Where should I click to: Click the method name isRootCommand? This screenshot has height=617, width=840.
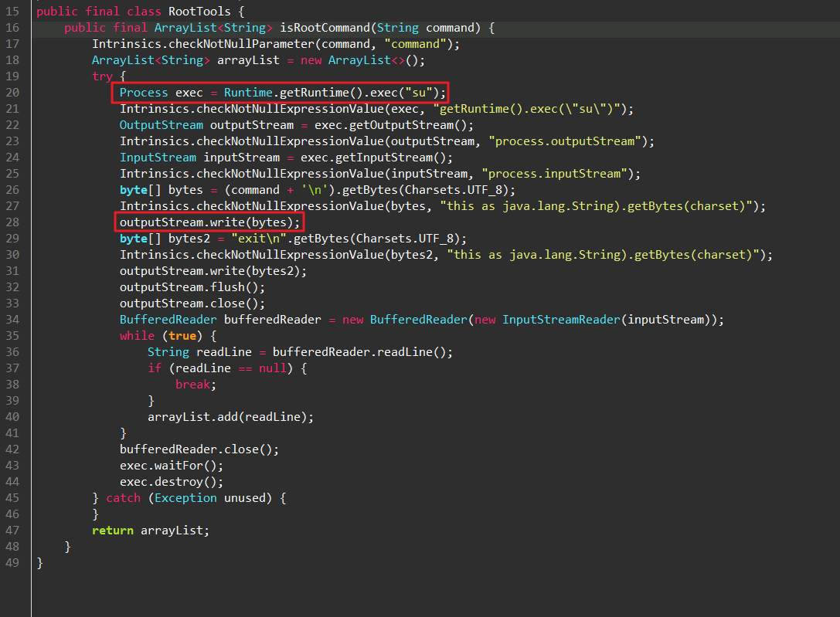tap(325, 28)
